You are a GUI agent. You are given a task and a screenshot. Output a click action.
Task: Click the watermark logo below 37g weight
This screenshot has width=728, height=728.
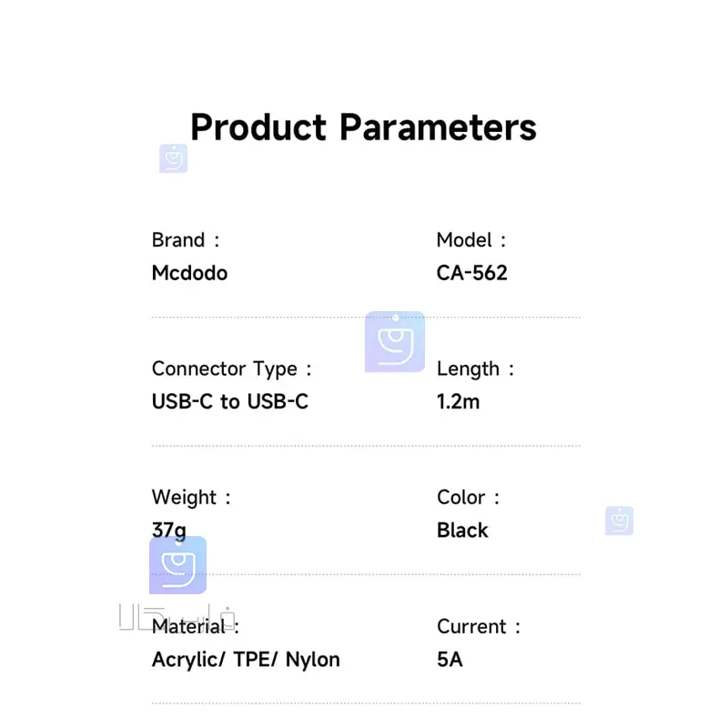point(177,565)
